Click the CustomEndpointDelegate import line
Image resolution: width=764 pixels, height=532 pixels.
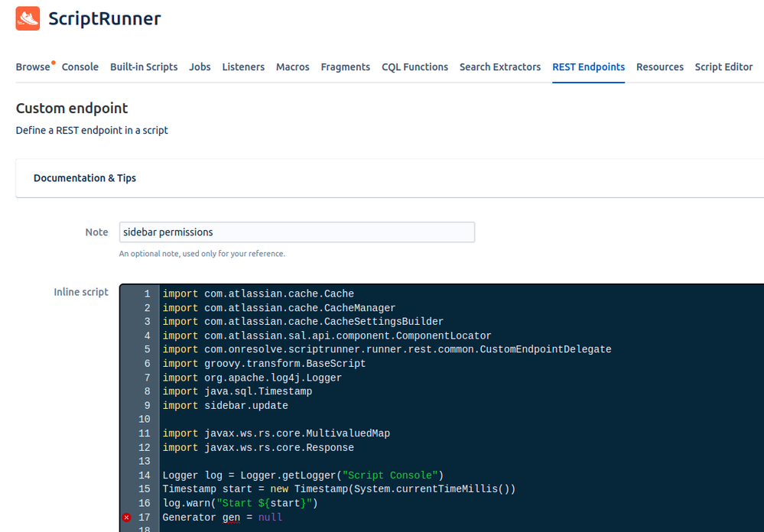coord(387,349)
